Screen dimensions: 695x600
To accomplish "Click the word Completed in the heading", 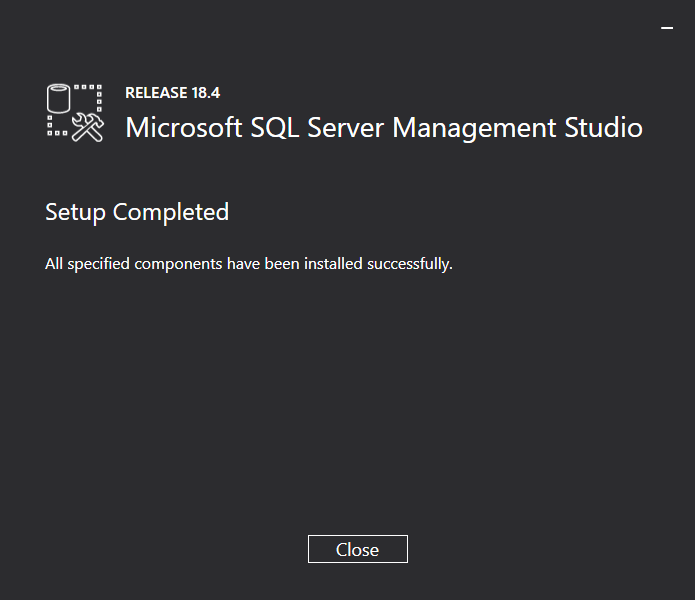I will pyautogui.click(x=171, y=212).
